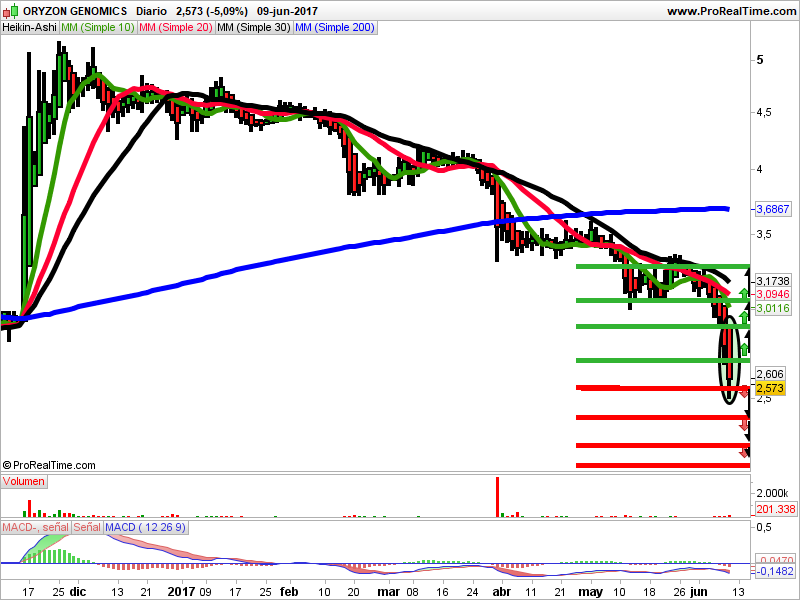This screenshot has height=600, width=800.
Task: Click the tall red volume spike in April
Action: (x=497, y=497)
